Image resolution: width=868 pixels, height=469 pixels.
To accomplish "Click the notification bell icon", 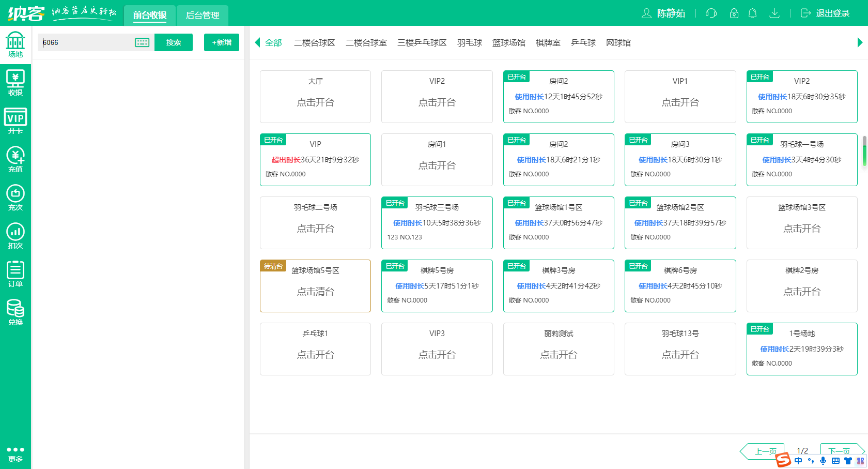I will (x=752, y=13).
